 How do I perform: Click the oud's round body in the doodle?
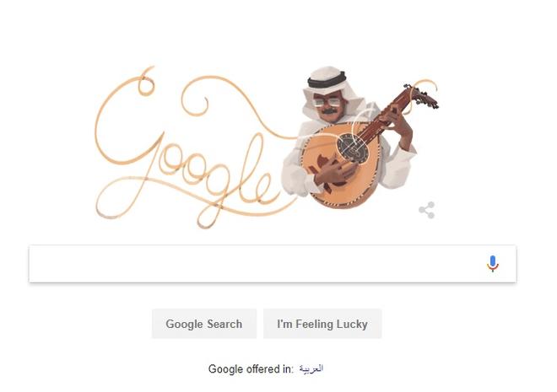point(339,167)
